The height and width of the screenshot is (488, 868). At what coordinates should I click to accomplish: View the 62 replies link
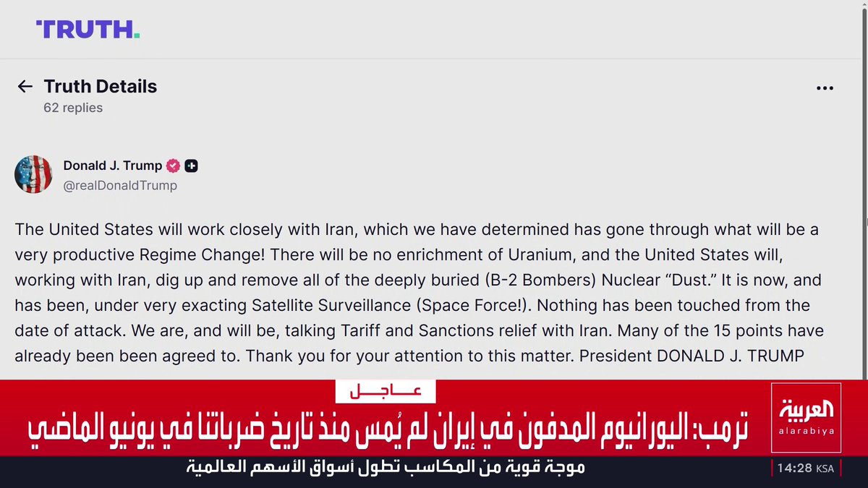(x=73, y=108)
